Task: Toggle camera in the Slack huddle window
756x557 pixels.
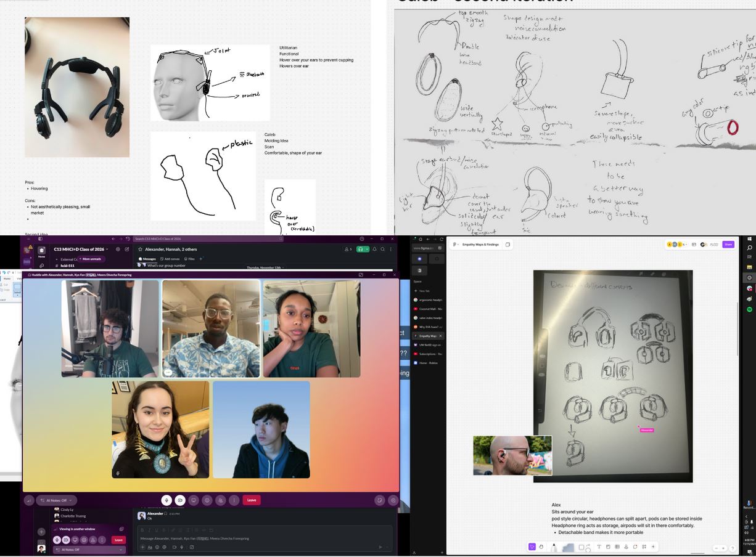Action: click(x=180, y=500)
